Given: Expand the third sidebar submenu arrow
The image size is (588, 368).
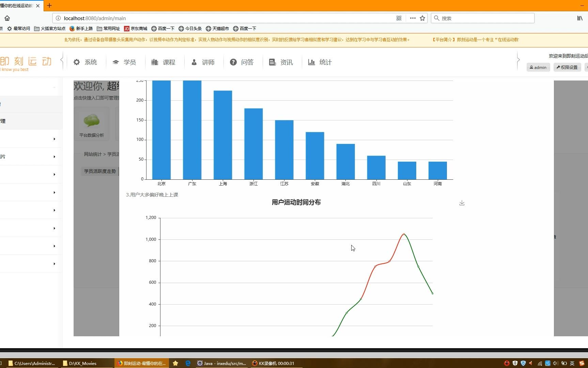Looking at the screenshot, I should tap(54, 174).
